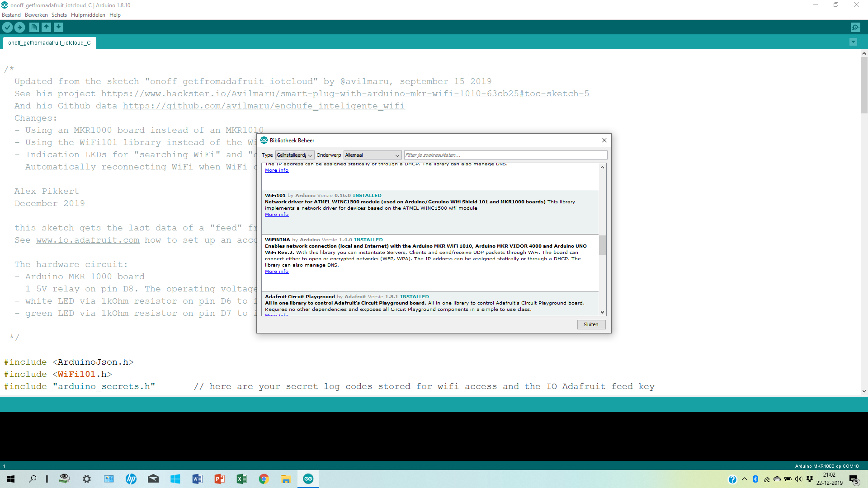Open Word from the taskbar
Viewport: 868px width, 488px height.
pyautogui.click(x=197, y=479)
